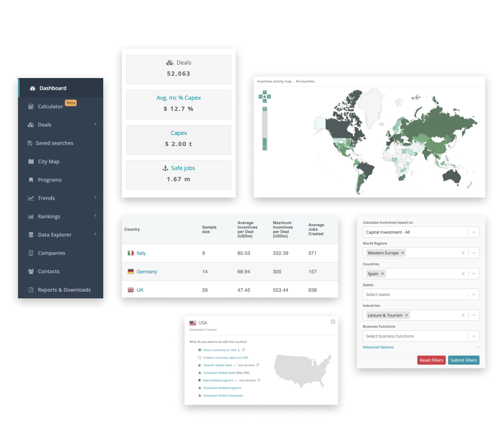Remove the Leisure & Tourism industry tag
Viewport: 504px width, 439px height.
[x=406, y=315]
